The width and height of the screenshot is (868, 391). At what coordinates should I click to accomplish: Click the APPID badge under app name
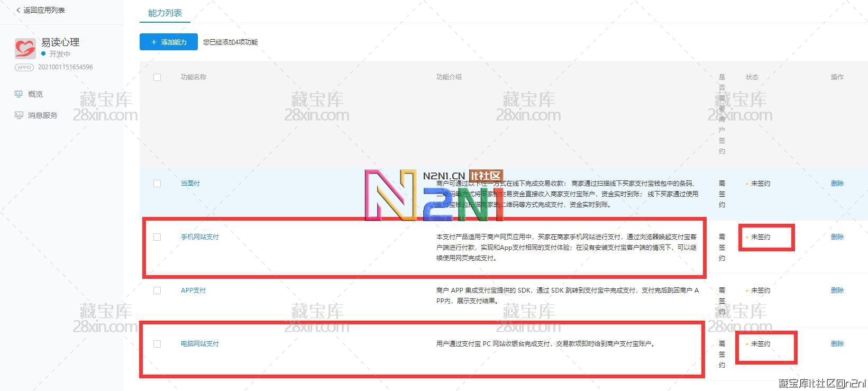[24, 68]
